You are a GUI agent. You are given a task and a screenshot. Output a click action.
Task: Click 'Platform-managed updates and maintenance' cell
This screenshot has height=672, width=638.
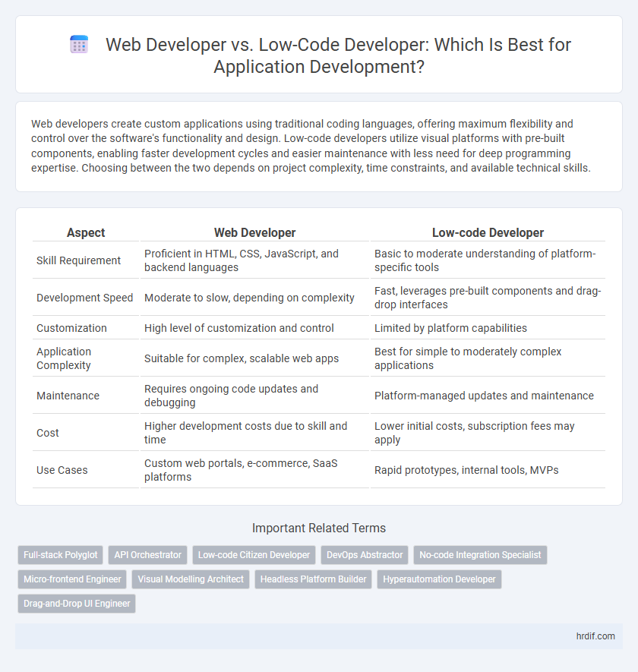point(488,396)
